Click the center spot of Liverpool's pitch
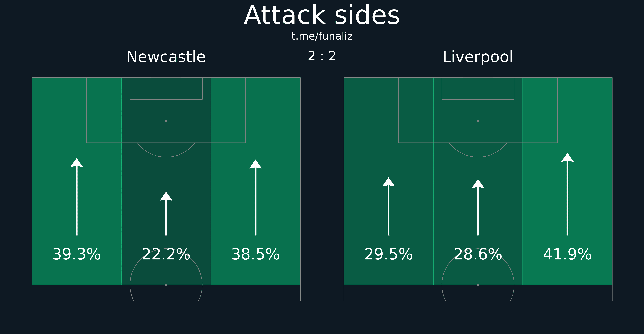 pyautogui.click(x=478, y=285)
